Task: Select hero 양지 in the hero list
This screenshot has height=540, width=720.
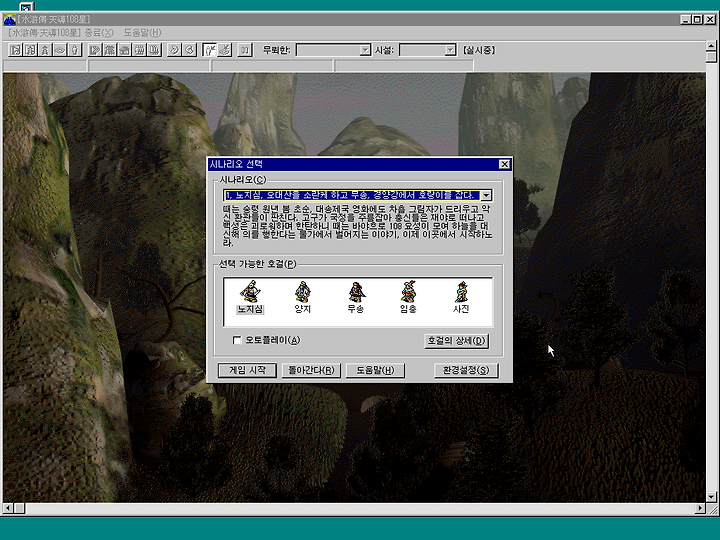Action: (303, 297)
